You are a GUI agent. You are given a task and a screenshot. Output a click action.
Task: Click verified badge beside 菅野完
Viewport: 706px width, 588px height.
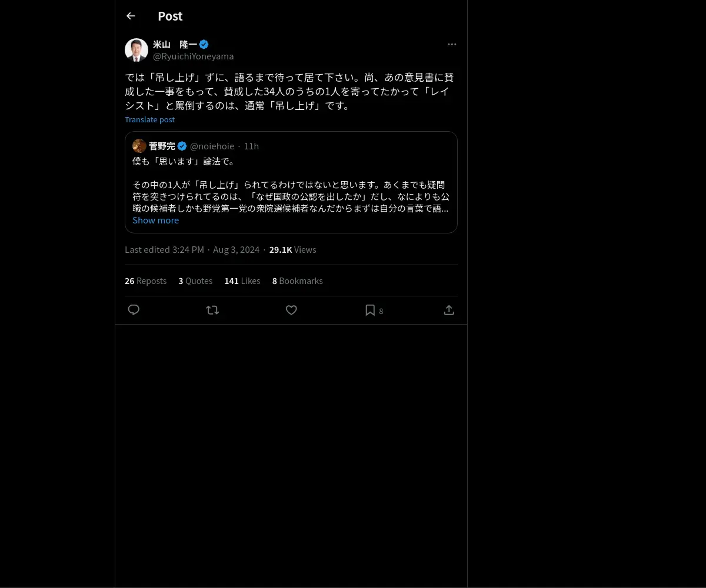click(x=182, y=146)
